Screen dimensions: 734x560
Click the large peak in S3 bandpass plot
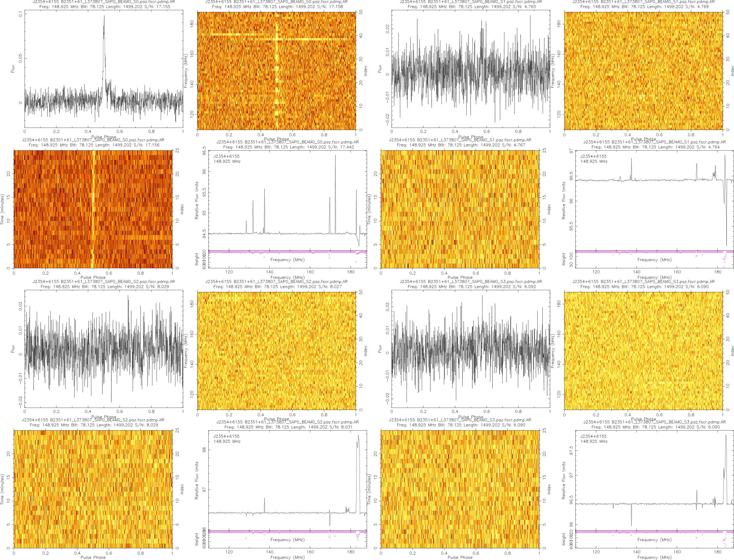[x=726, y=436]
